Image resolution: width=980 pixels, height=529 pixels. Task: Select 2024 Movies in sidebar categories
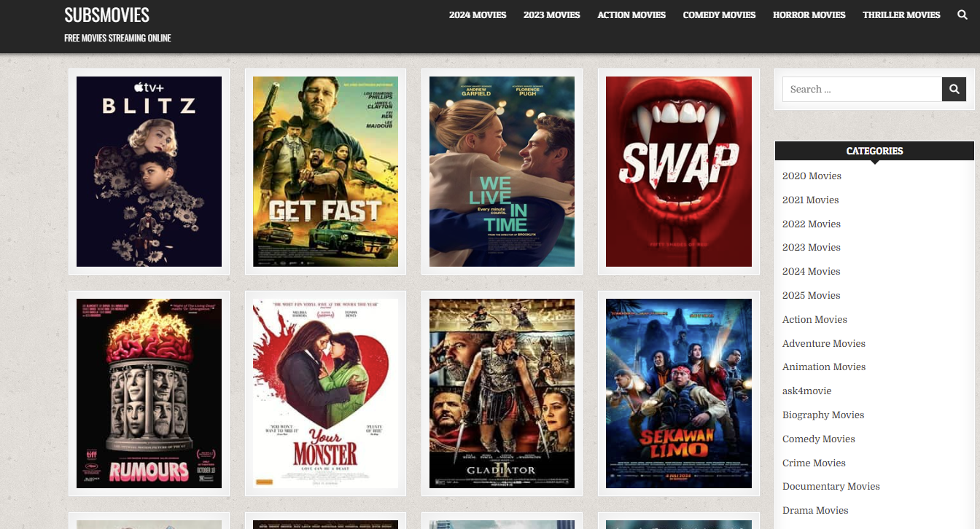812,271
